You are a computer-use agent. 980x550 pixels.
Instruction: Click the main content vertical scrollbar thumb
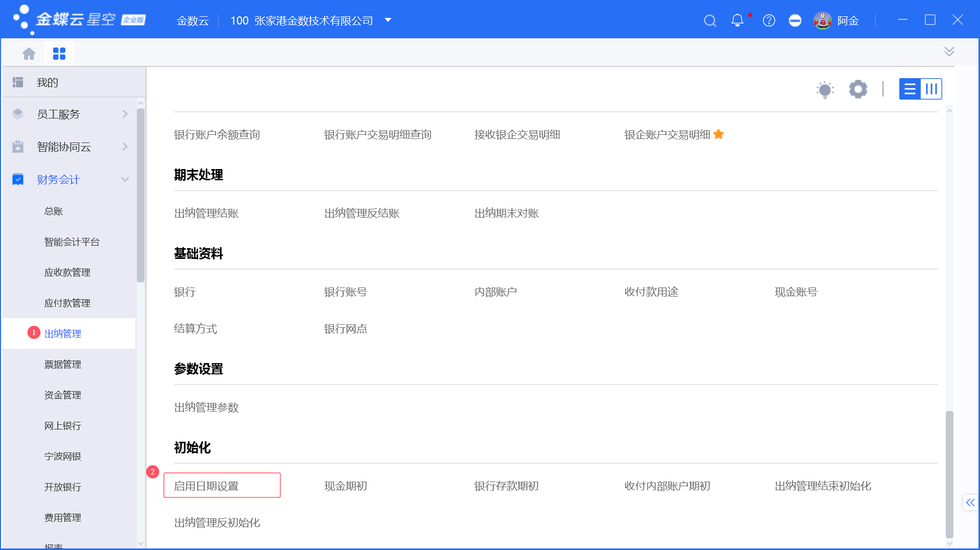[x=949, y=474]
